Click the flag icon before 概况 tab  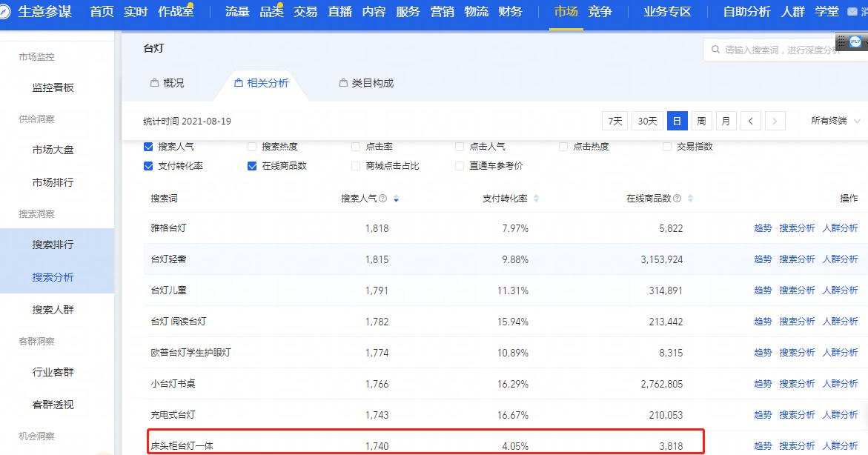[156, 84]
